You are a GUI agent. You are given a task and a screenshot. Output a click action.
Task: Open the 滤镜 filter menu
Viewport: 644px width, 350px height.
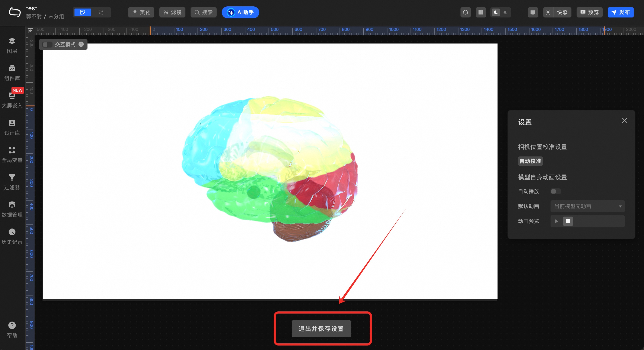(172, 12)
